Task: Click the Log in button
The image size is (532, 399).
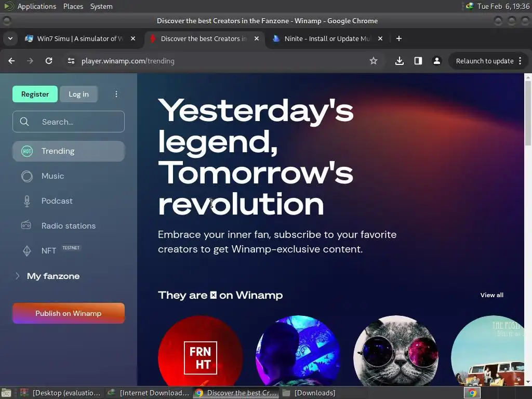Action: [79, 94]
